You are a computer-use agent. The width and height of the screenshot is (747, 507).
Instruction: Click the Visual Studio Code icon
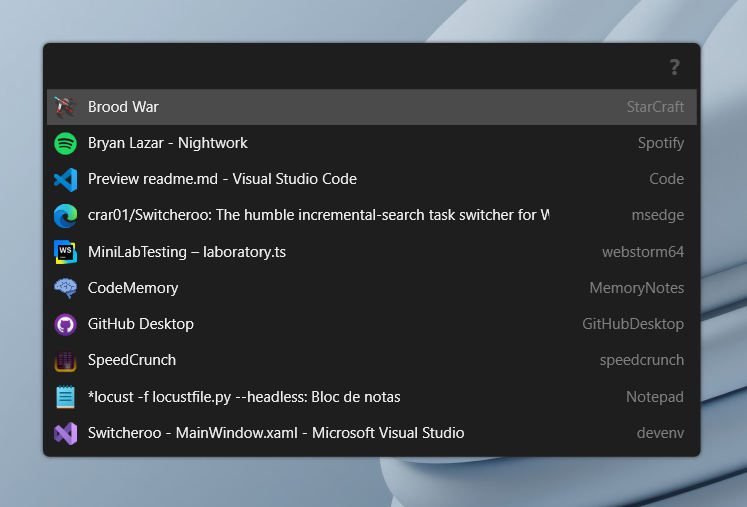[x=65, y=179]
